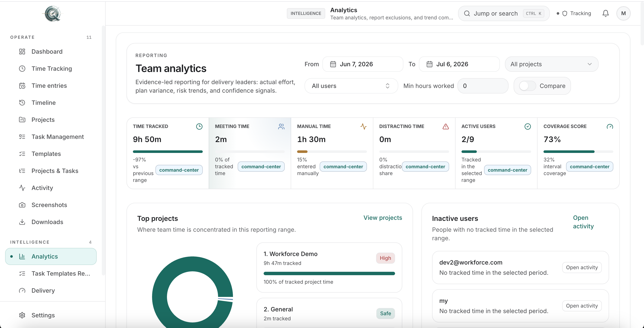The height and width of the screenshot is (328, 644).
Task: Click the 2/9 active users value
Action: pyautogui.click(x=467, y=139)
